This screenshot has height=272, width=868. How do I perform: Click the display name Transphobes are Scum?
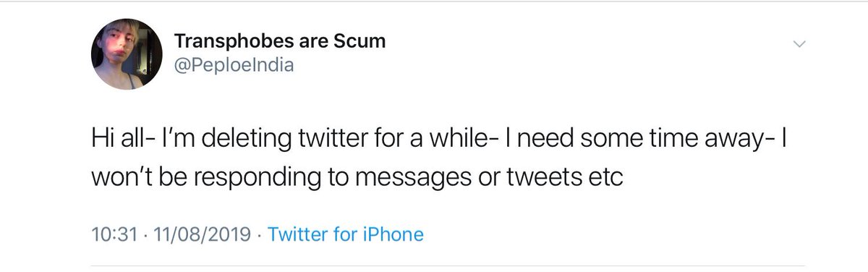click(x=281, y=41)
